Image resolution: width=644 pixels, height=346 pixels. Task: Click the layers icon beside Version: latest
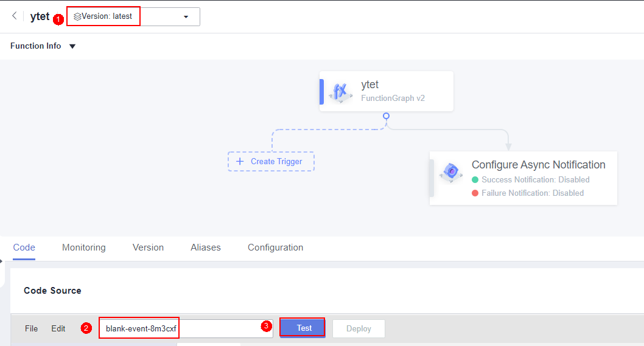pos(77,17)
